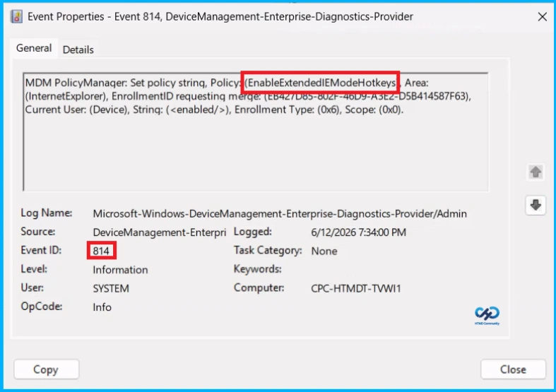Click the User value SYSTEM
This screenshot has width=556, height=392.
coord(111,288)
